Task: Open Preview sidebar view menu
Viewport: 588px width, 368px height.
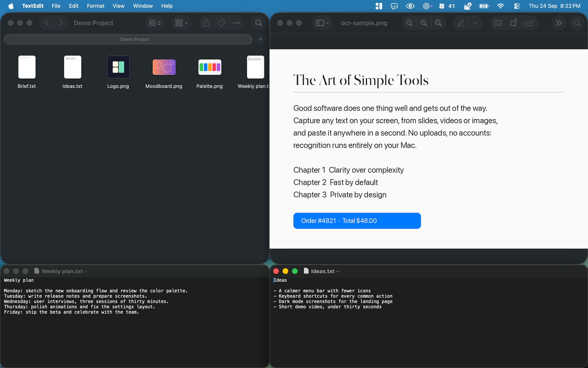Action: 322,23
